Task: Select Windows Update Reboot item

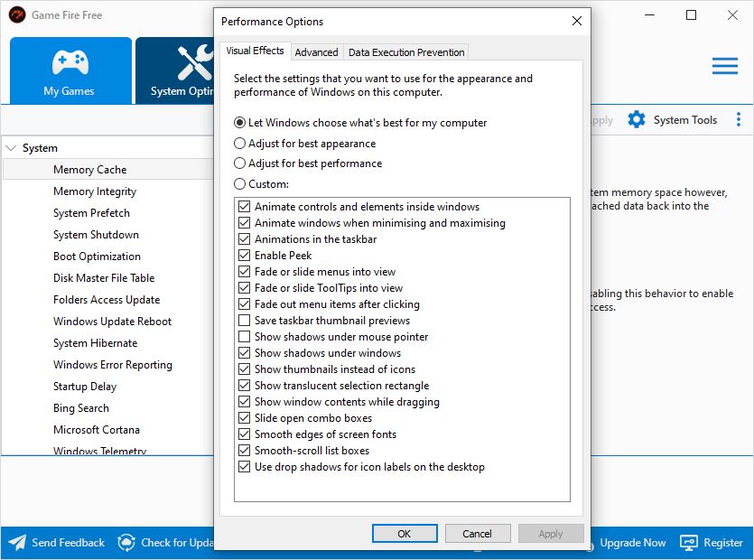Action: point(112,322)
